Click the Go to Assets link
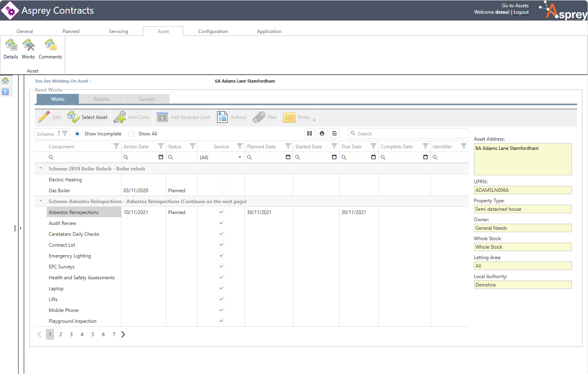The height and width of the screenshot is (374, 588). click(515, 6)
